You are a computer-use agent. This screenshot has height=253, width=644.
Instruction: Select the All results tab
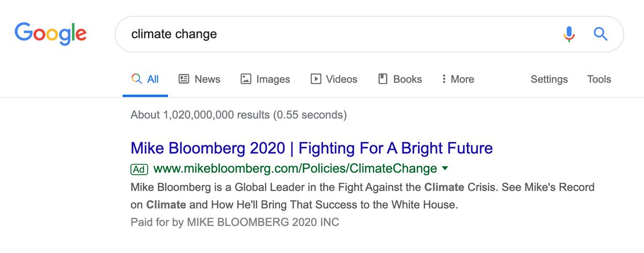coord(145,79)
